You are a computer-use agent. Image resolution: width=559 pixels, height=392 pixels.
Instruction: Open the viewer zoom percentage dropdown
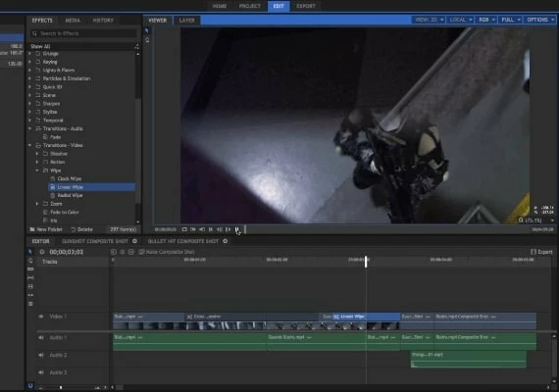point(536,220)
